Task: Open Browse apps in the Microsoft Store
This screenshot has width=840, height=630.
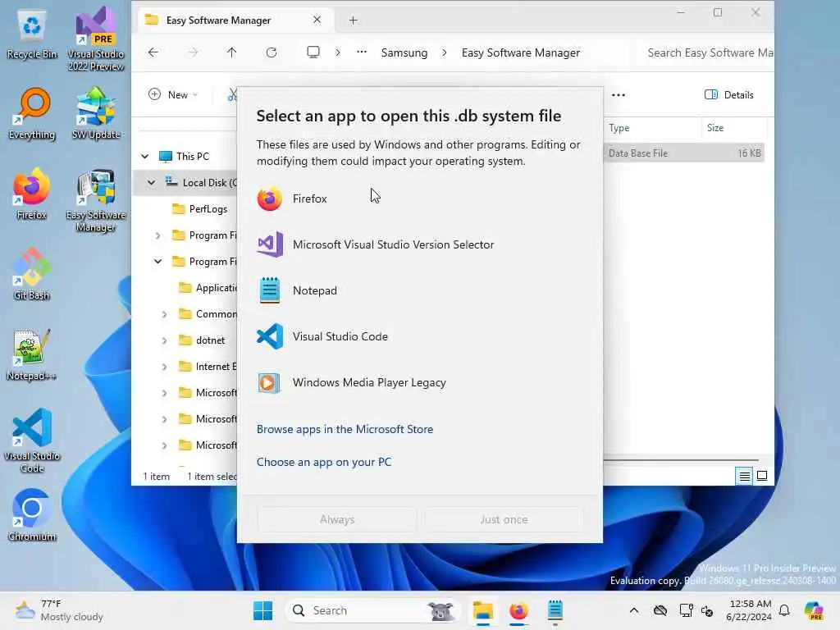Action: tap(345, 429)
